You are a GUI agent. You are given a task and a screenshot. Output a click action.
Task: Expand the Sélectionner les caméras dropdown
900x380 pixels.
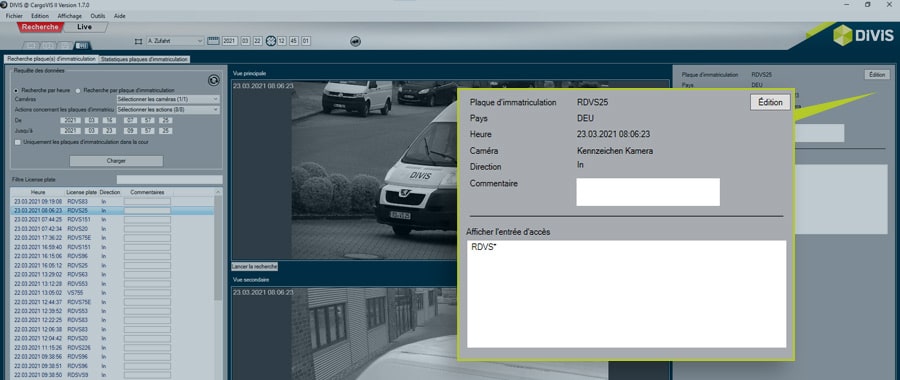[168, 99]
